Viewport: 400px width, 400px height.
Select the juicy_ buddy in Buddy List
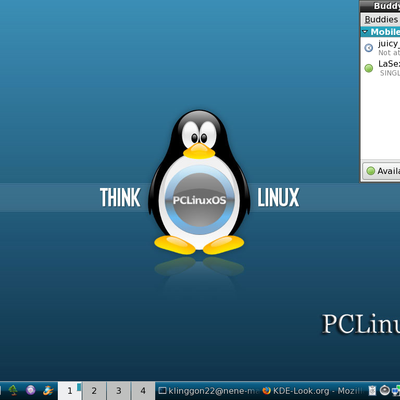pyautogui.click(x=380, y=48)
